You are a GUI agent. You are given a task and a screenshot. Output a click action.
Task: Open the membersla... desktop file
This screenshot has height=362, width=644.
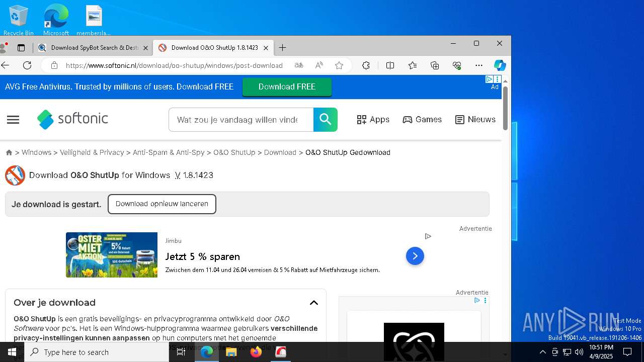[x=94, y=20]
